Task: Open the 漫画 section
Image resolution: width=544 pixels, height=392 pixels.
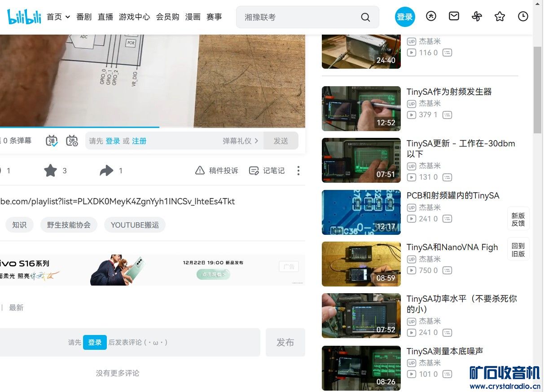Action: click(193, 17)
